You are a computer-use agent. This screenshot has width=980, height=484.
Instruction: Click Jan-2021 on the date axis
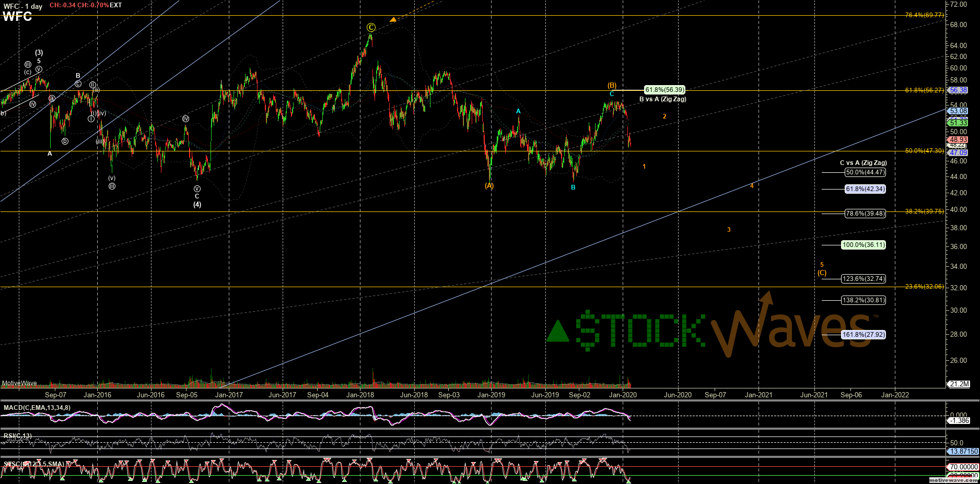pos(759,395)
